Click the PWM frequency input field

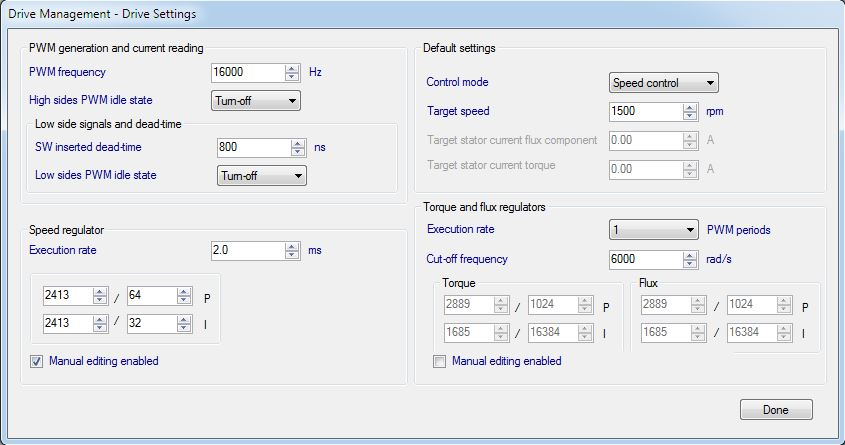(248, 72)
